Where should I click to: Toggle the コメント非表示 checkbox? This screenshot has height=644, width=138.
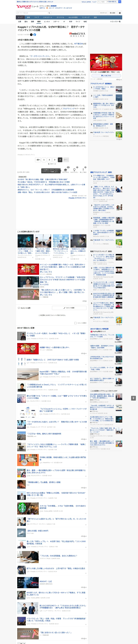75,323
